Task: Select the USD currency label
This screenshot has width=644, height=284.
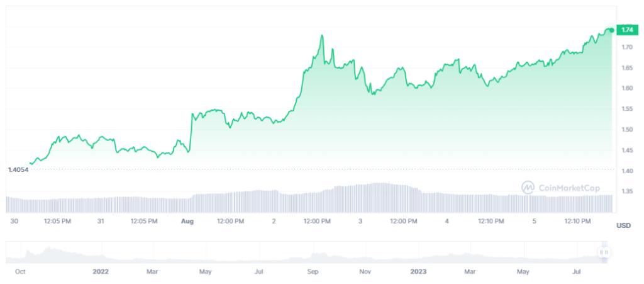Action: (x=623, y=225)
